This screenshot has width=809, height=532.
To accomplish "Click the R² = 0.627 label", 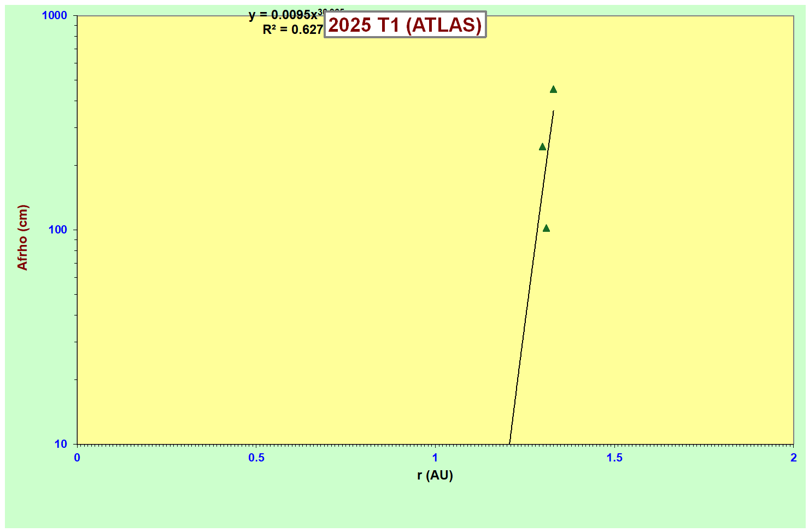I will point(293,30).
